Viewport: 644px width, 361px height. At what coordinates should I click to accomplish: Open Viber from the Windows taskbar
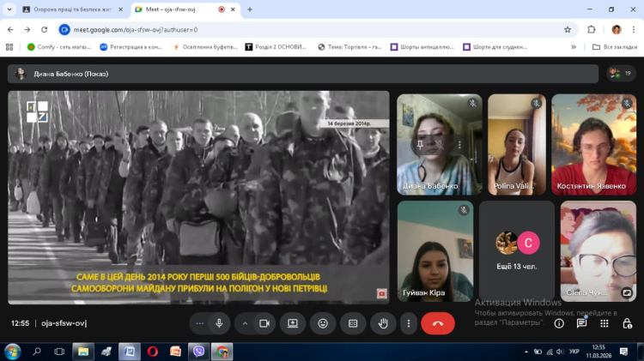[x=199, y=352]
